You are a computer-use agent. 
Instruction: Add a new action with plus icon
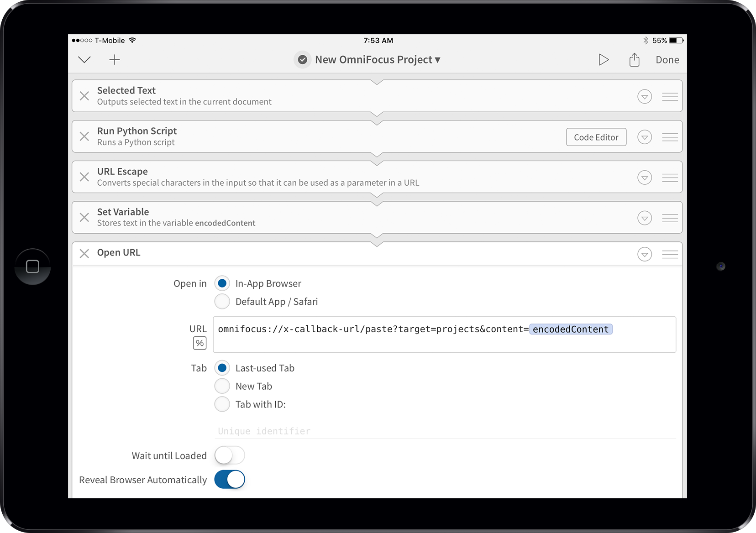tap(115, 60)
